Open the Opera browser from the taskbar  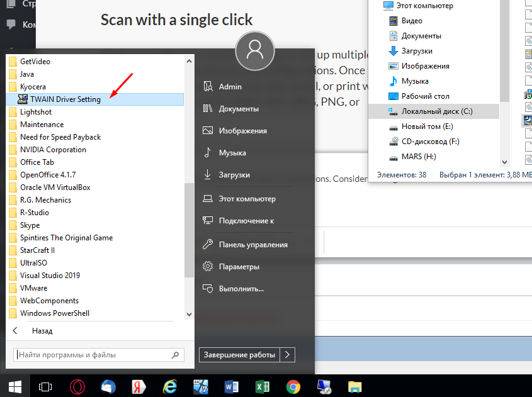pyautogui.click(x=77, y=386)
